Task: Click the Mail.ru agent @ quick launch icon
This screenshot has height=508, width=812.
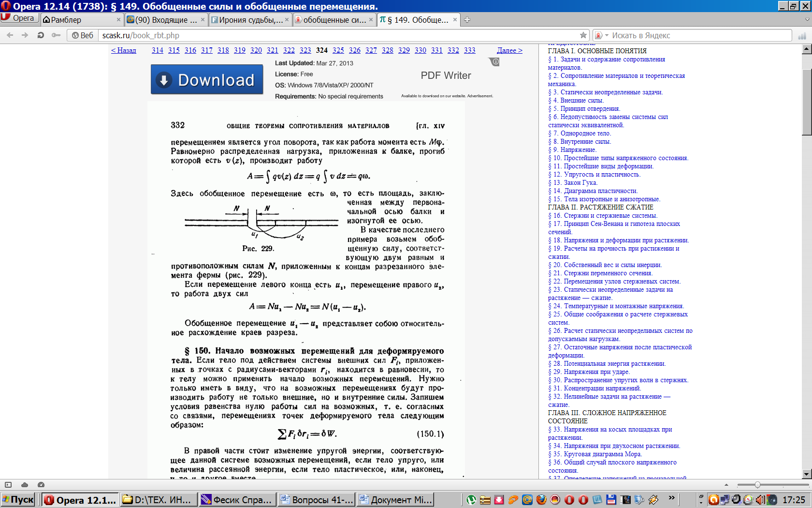Action: tap(527, 500)
